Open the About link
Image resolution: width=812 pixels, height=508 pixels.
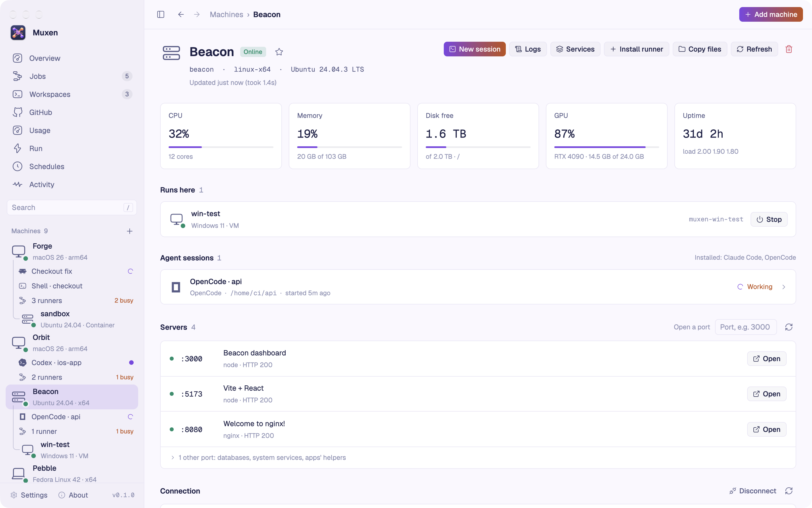click(x=73, y=495)
